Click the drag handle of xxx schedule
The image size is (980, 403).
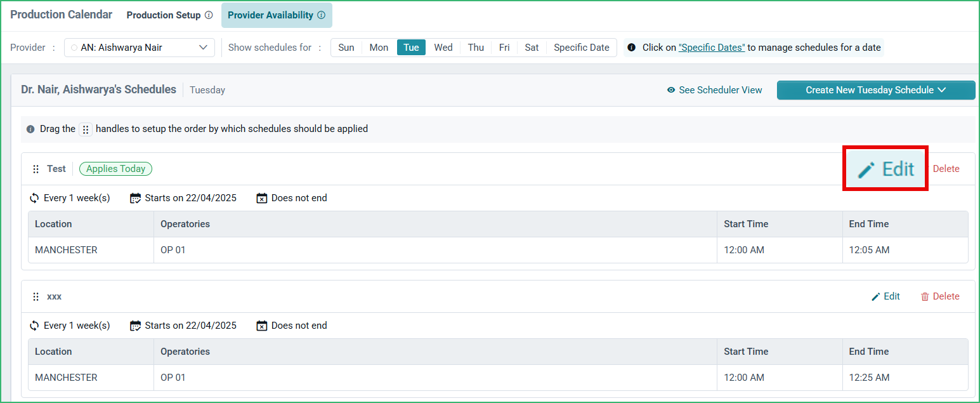(36, 296)
